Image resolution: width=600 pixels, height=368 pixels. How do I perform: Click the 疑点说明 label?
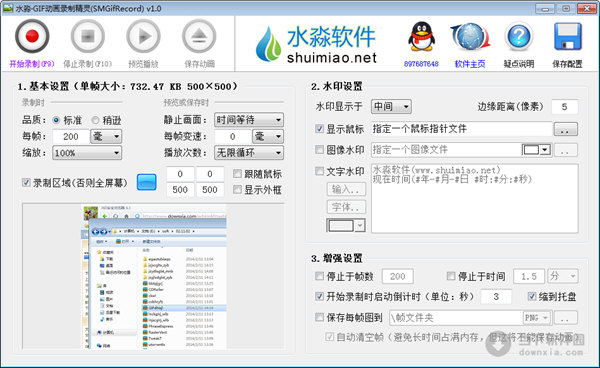[x=518, y=64]
